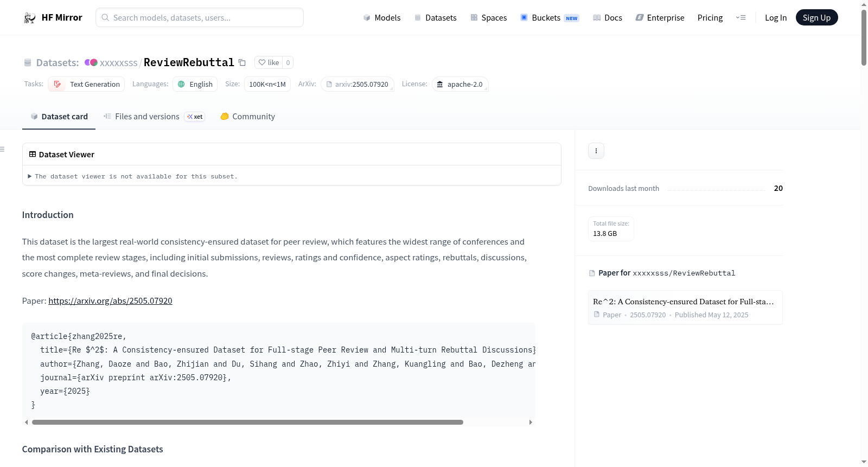Switch to Files and versions tab
The height and width of the screenshot is (467, 868).
coord(154,117)
